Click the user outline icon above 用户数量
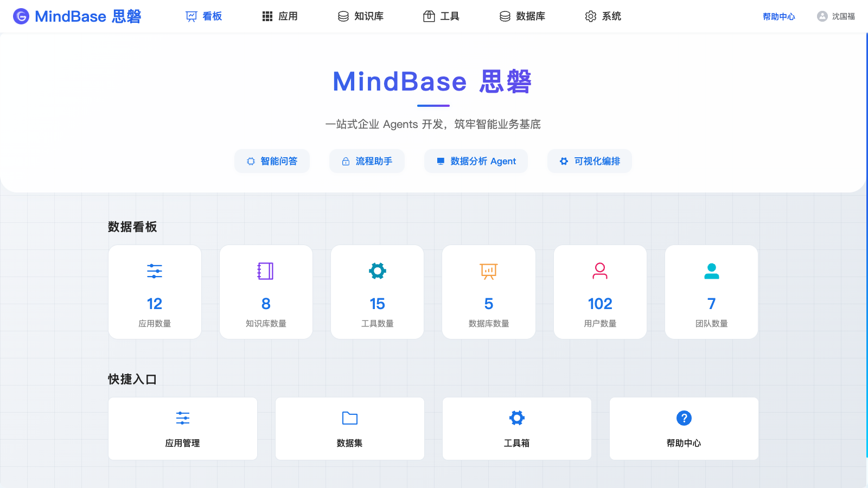The height and width of the screenshot is (488, 868). pyautogui.click(x=600, y=271)
